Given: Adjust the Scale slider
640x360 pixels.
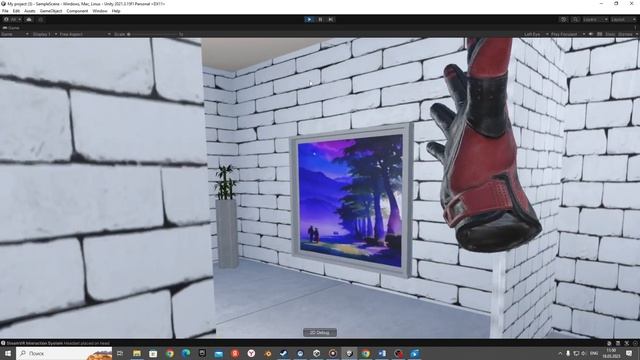Looking at the screenshot, I should pyautogui.click(x=153, y=34).
